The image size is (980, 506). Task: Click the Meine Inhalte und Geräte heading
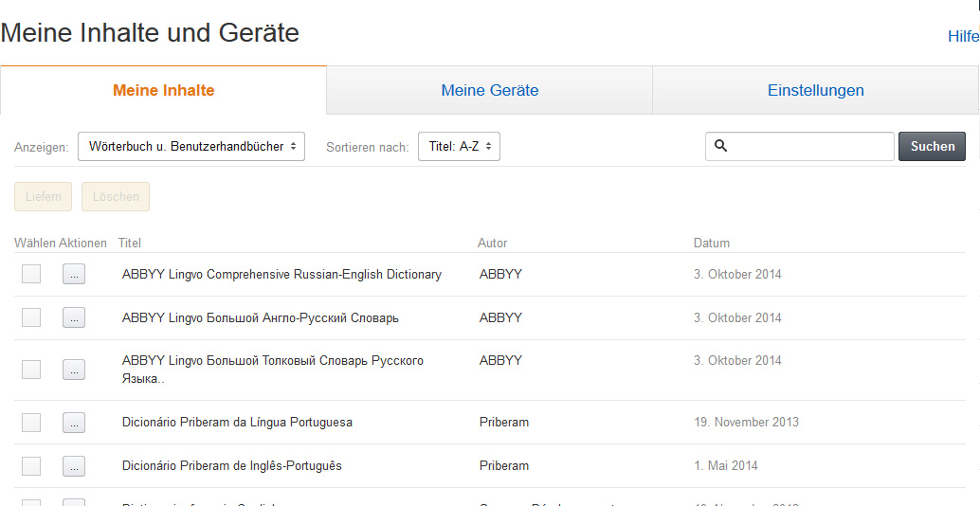pos(150,32)
